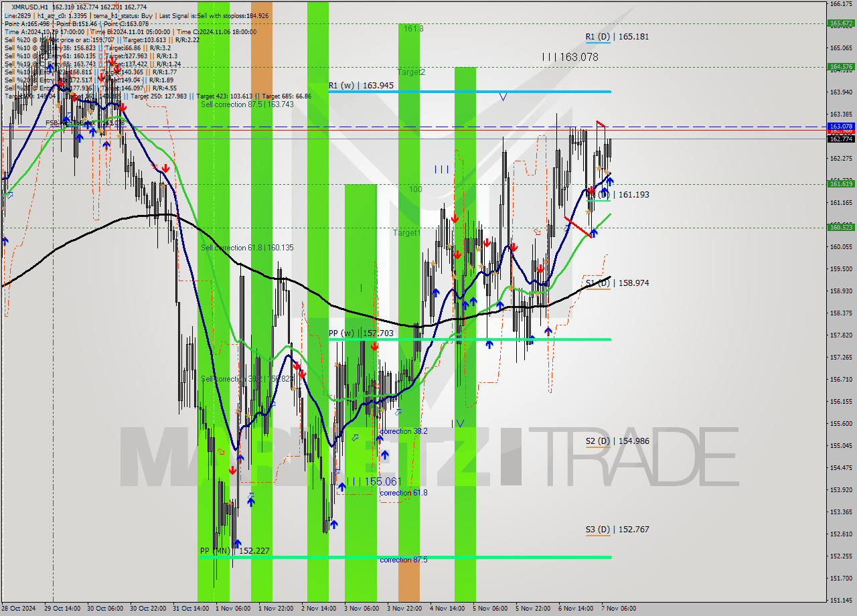Viewport: 857px width, 616px height.
Task: Click the 7 Nov 06:00 time label
Action: 619,609
